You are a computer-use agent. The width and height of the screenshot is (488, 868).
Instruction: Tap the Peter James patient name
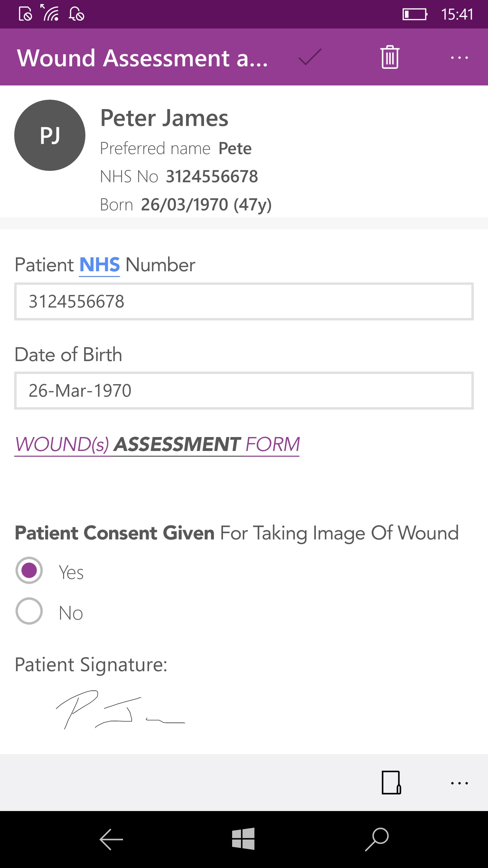pos(164,118)
